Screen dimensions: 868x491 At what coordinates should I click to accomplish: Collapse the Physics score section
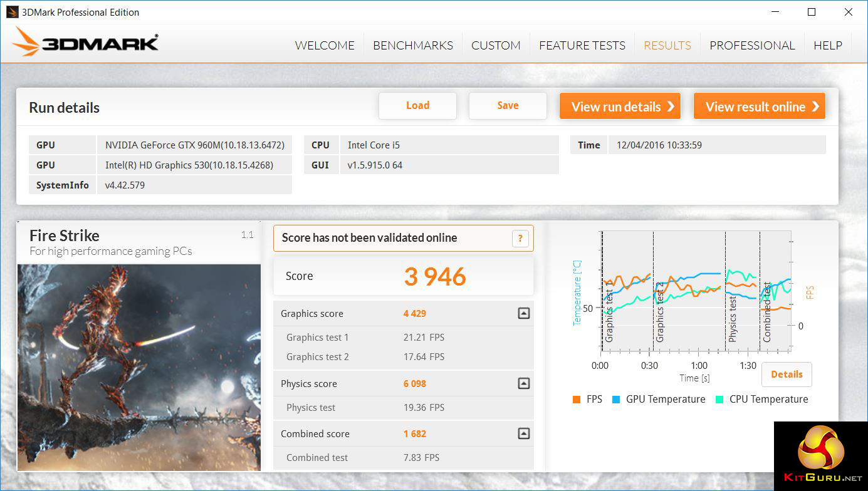point(524,384)
